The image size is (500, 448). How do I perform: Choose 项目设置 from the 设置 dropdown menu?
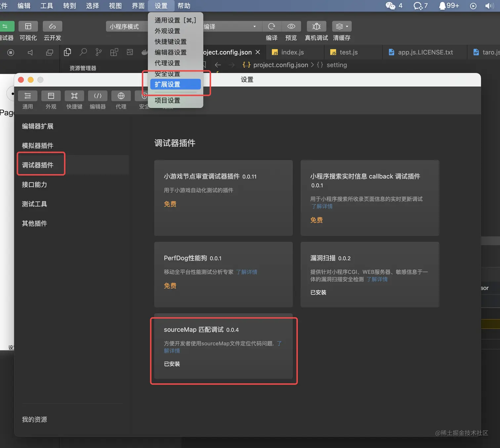[x=176, y=101]
